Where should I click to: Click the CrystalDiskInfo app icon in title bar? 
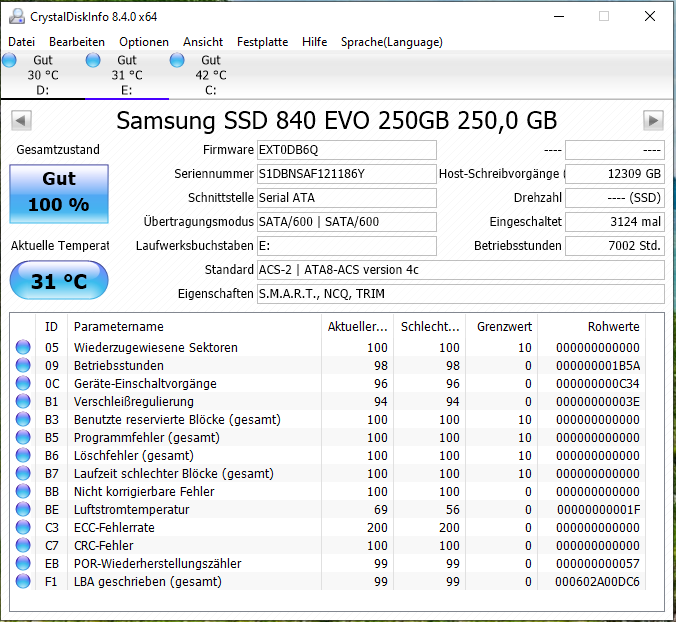17,16
